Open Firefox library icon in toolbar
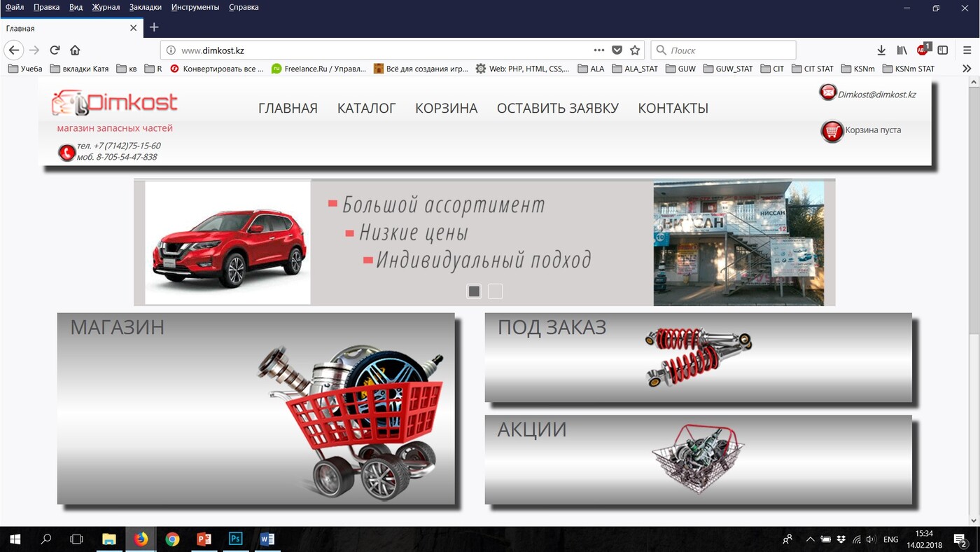Image resolution: width=980 pixels, height=552 pixels. [x=902, y=50]
